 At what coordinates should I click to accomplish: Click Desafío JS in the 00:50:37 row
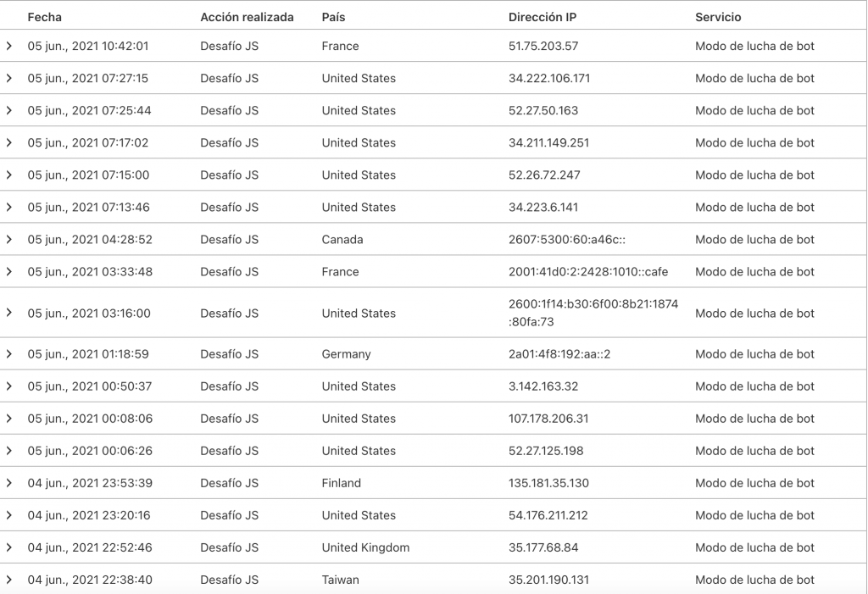pos(229,386)
